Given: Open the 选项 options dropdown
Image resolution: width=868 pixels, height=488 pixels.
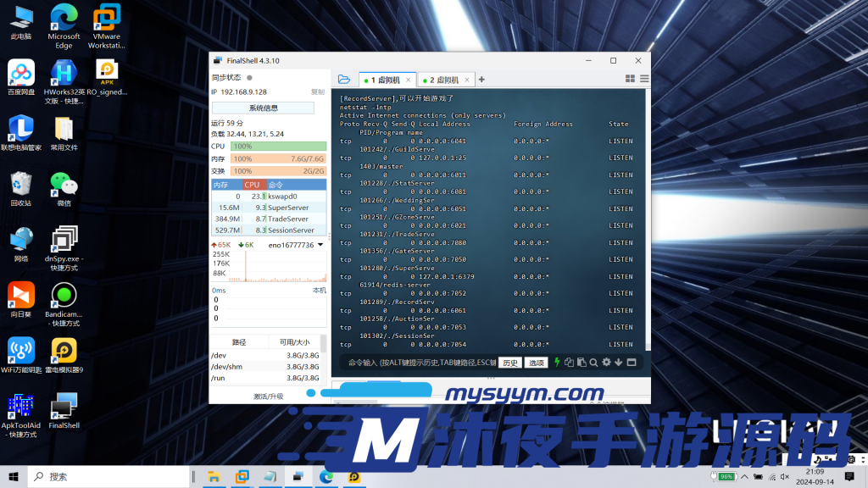Looking at the screenshot, I should click(535, 362).
